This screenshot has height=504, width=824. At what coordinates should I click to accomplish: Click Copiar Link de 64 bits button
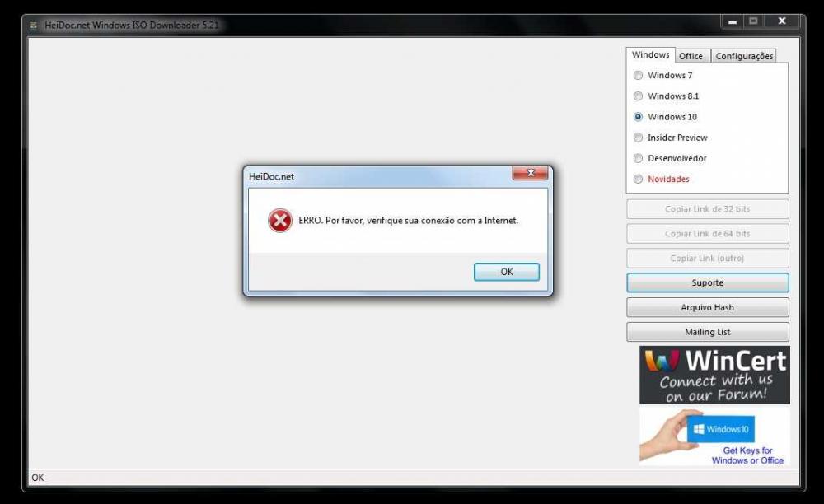coord(707,234)
